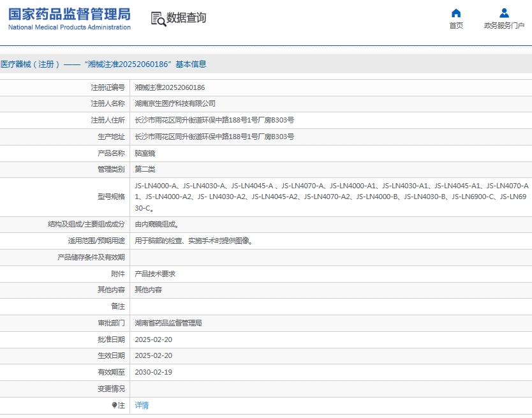Click the 批准日期 date 2025-02-20
This screenshot has height=418, width=532.
point(153,339)
